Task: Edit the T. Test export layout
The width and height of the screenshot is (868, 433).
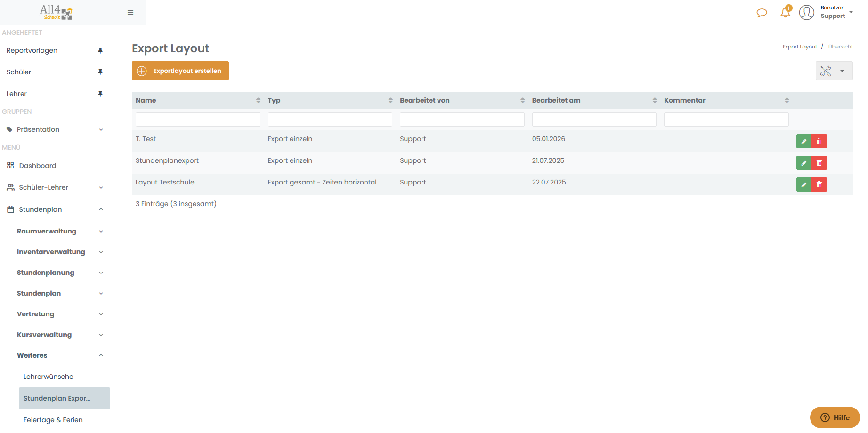Action: 804,141
